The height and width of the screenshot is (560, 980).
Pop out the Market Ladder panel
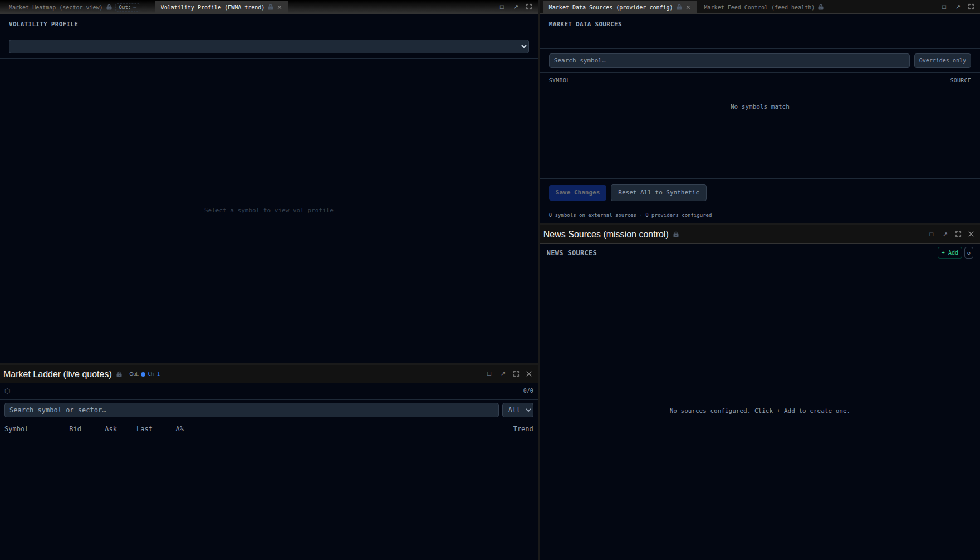503,374
